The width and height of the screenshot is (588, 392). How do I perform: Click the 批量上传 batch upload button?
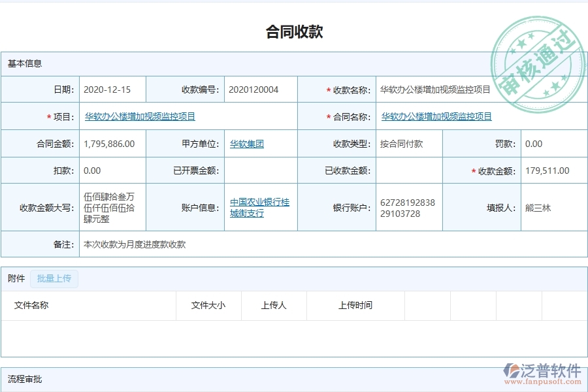(54, 278)
